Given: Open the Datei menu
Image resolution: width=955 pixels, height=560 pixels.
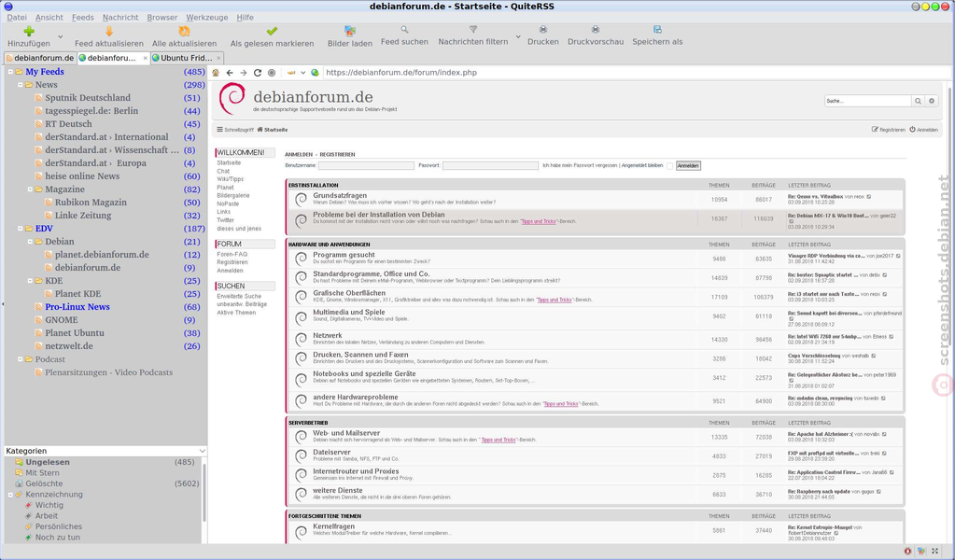Looking at the screenshot, I should tap(17, 17).
